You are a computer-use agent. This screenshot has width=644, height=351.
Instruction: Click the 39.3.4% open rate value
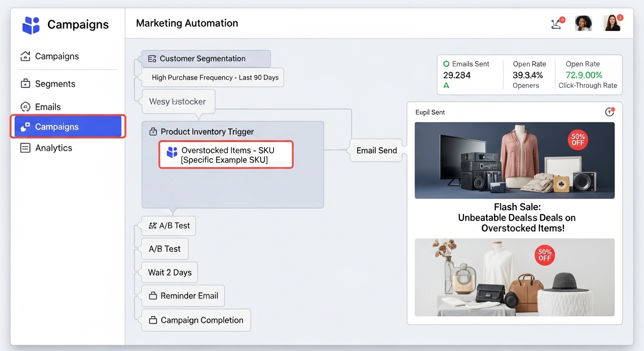click(x=527, y=75)
